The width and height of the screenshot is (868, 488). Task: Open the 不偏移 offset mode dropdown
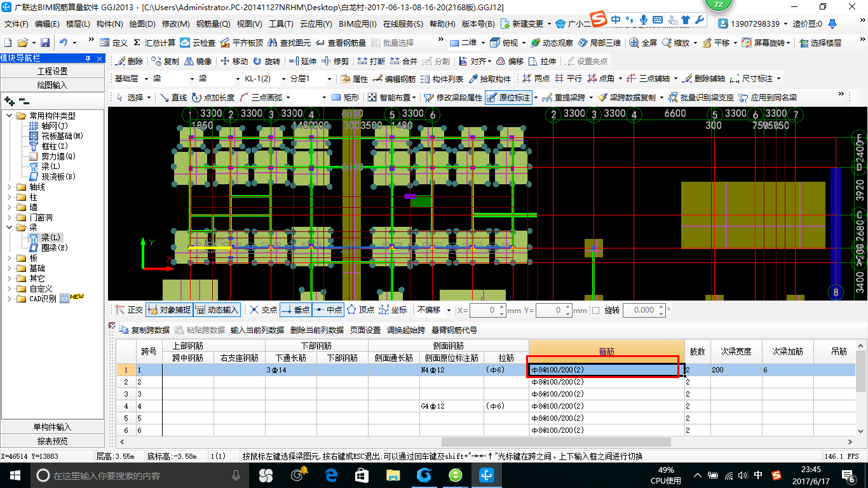point(449,310)
